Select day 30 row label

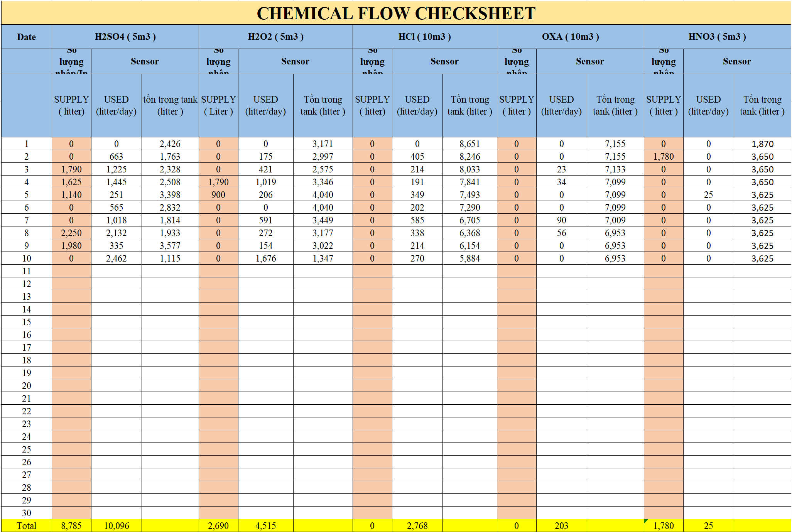[x=26, y=513]
